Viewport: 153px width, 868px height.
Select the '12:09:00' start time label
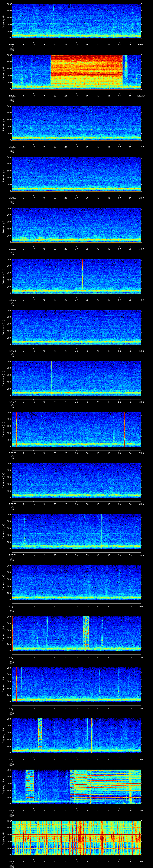pos(12,606)
